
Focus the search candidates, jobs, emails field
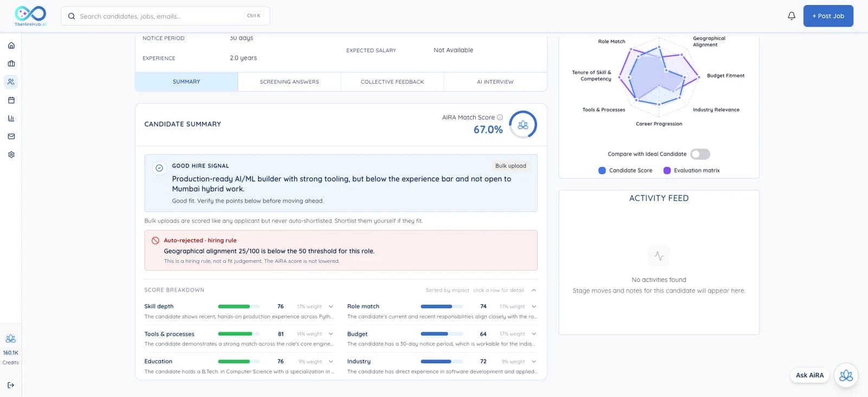[165, 16]
